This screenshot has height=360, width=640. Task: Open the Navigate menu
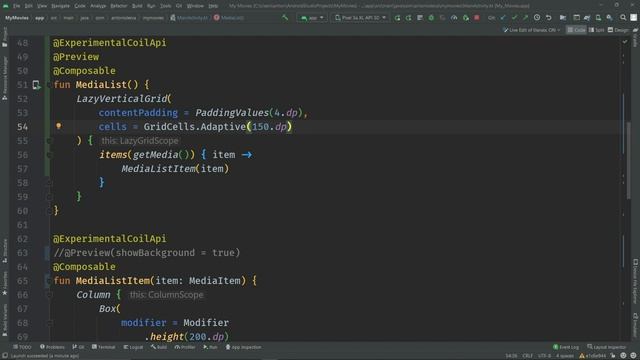(x=60, y=6)
